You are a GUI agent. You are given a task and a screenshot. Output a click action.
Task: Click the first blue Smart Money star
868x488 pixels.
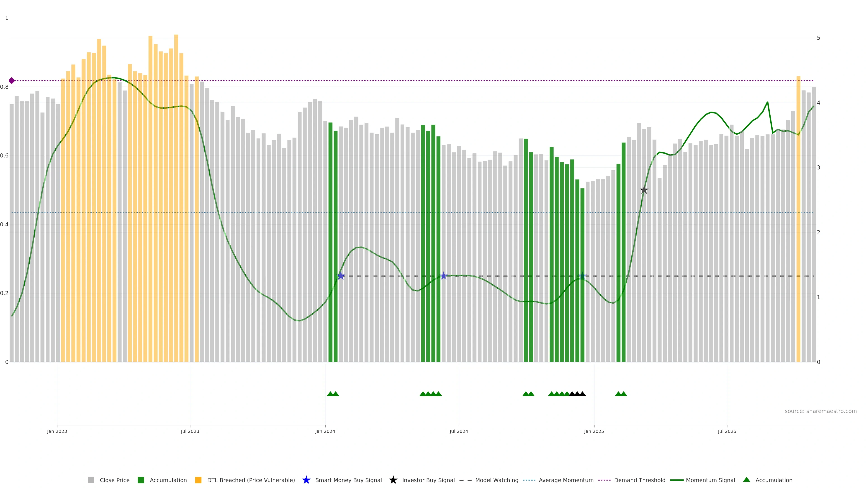pyautogui.click(x=341, y=276)
